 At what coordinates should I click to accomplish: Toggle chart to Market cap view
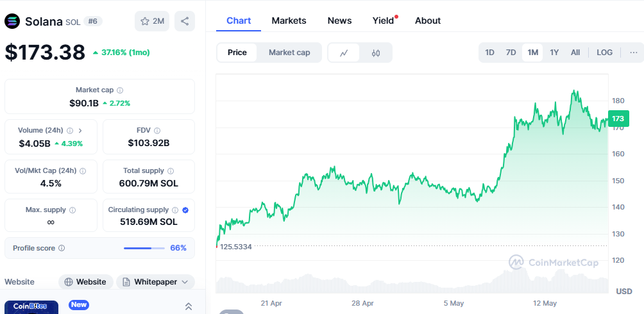click(x=289, y=53)
